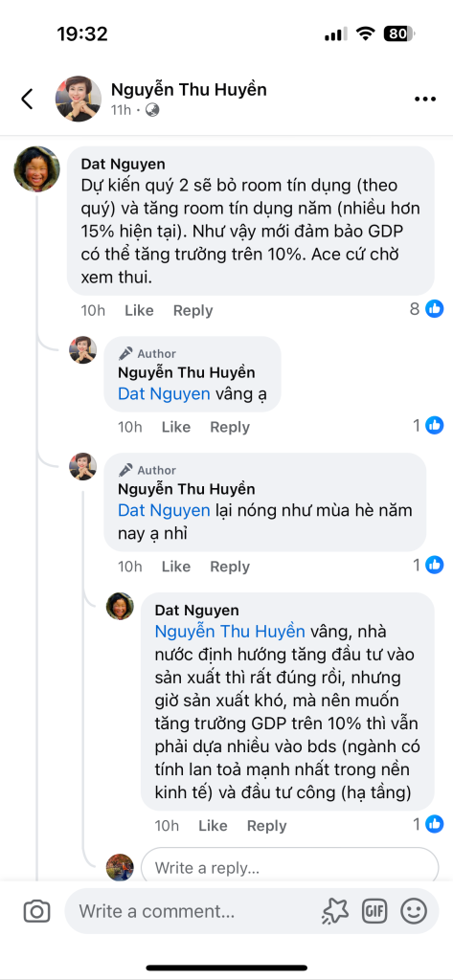Open Dat Nguyen's avatar on top comment
This screenshot has height=980, width=453.
[x=37, y=169]
